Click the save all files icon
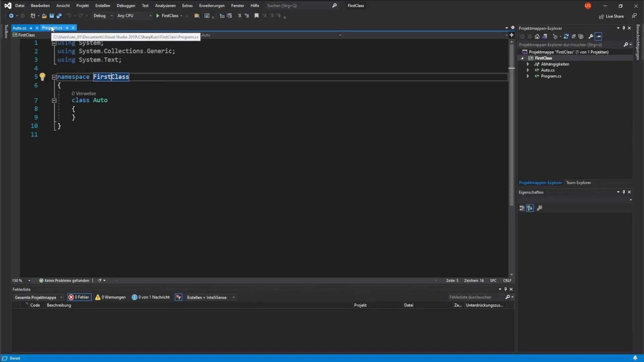This screenshot has height=362, width=644. pos(59,16)
